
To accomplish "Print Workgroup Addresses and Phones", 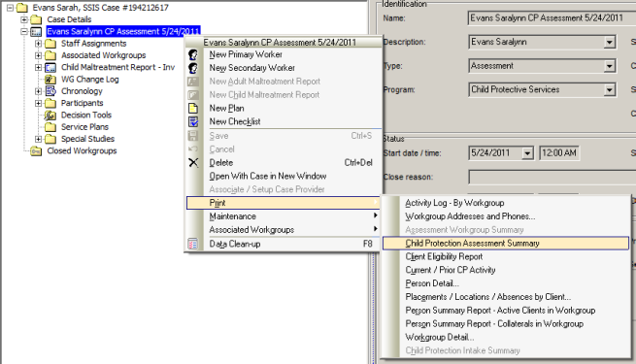I will pos(506,216).
